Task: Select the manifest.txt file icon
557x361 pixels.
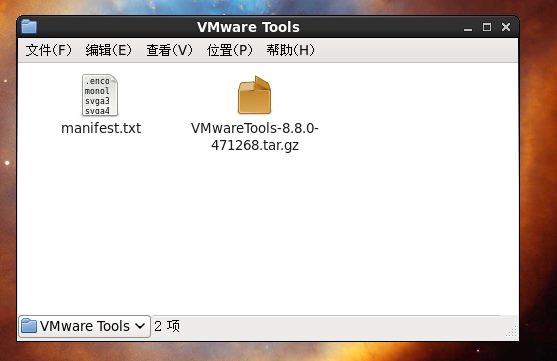Action: [100, 95]
